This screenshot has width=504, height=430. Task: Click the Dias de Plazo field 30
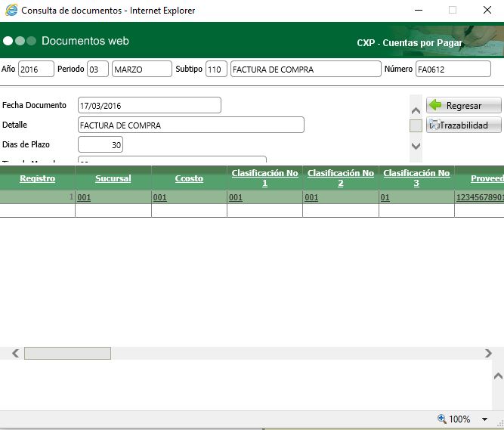pyautogui.click(x=100, y=144)
